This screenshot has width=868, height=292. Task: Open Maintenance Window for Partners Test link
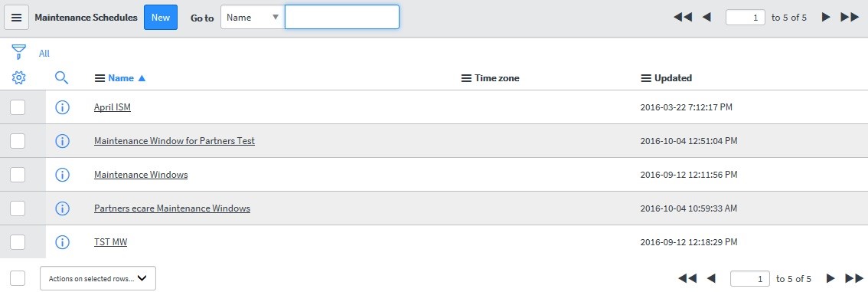175,141
